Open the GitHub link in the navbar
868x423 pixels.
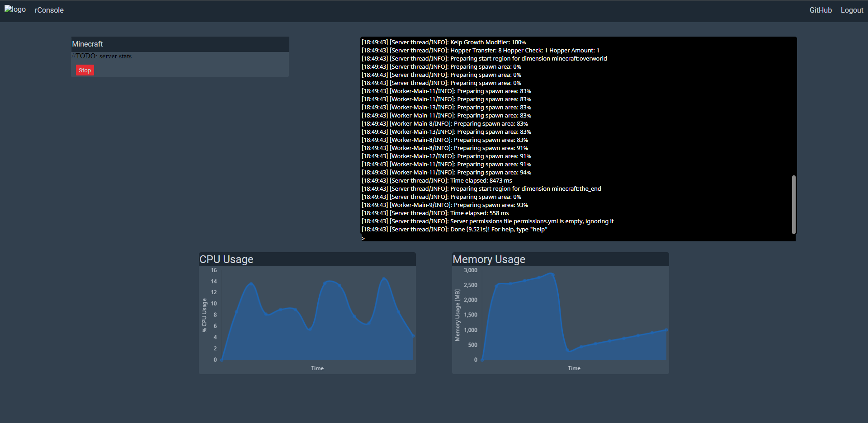click(x=820, y=10)
